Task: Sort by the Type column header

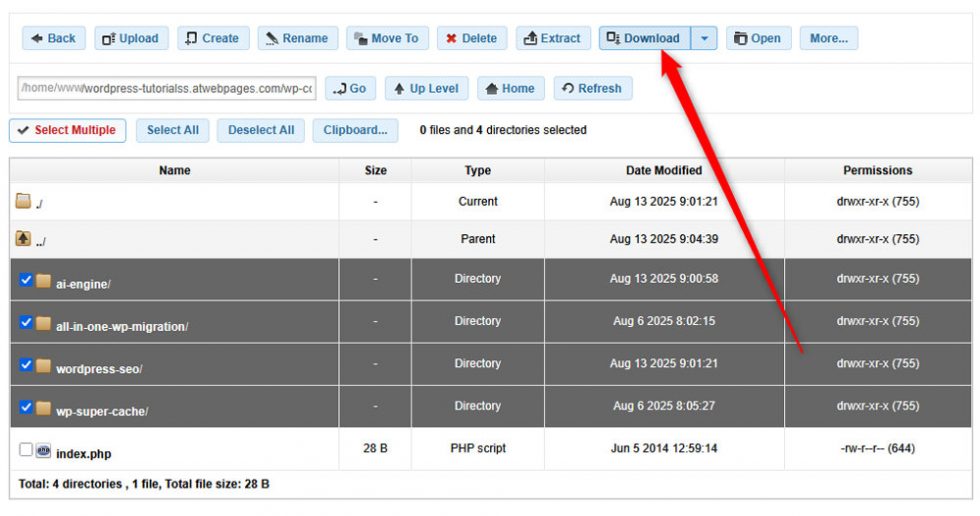Action: pos(478,171)
